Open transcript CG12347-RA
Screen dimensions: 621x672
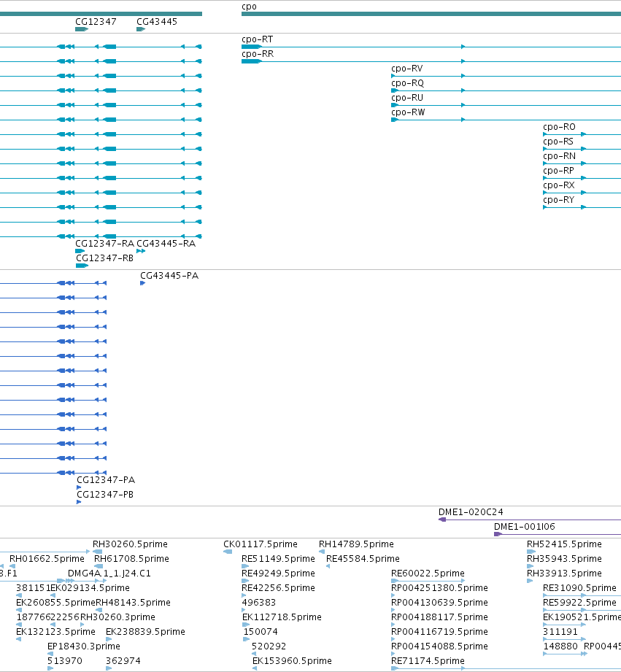click(x=104, y=244)
